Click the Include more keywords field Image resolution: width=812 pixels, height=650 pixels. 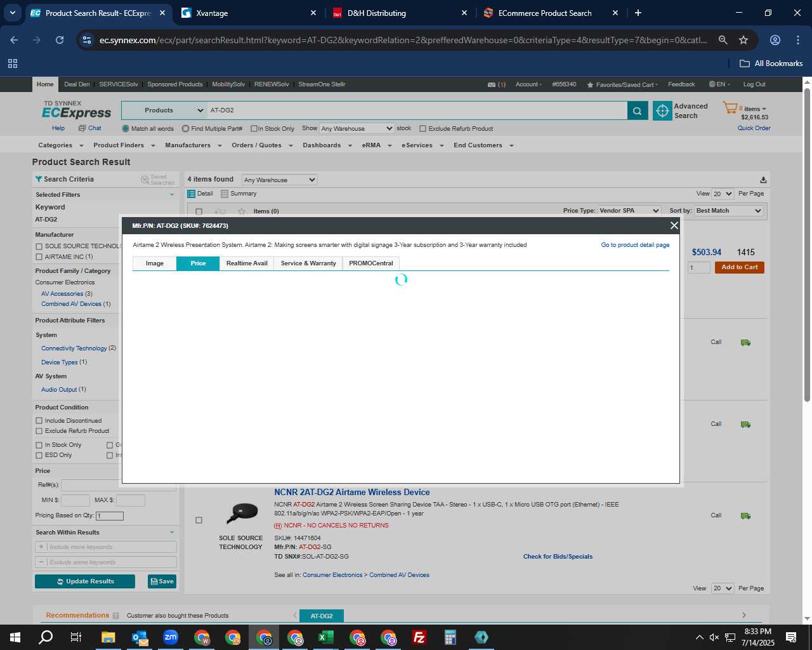[x=106, y=547]
